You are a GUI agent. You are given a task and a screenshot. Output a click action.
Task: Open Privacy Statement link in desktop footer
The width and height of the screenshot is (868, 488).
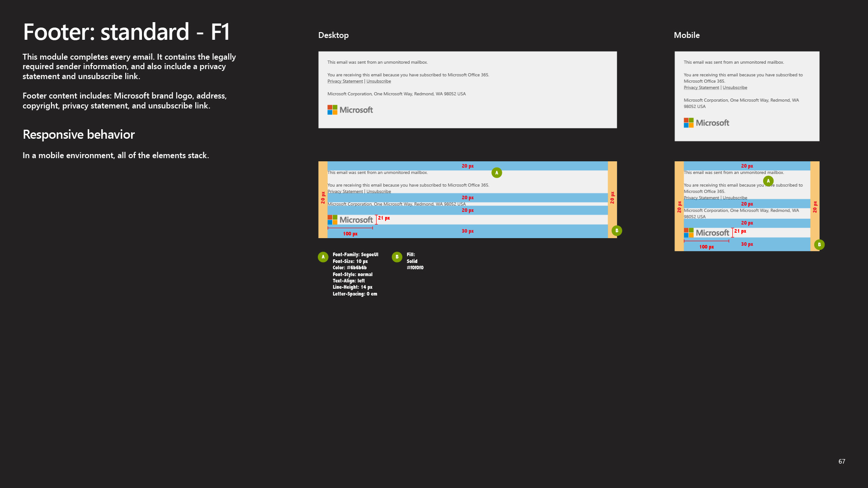[x=345, y=81]
